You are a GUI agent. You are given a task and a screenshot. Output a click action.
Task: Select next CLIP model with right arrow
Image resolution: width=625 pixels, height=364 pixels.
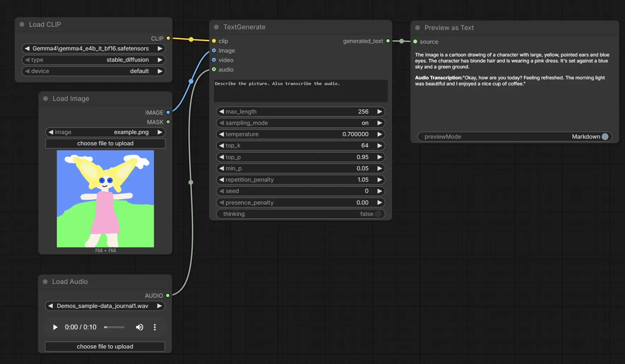pos(160,48)
